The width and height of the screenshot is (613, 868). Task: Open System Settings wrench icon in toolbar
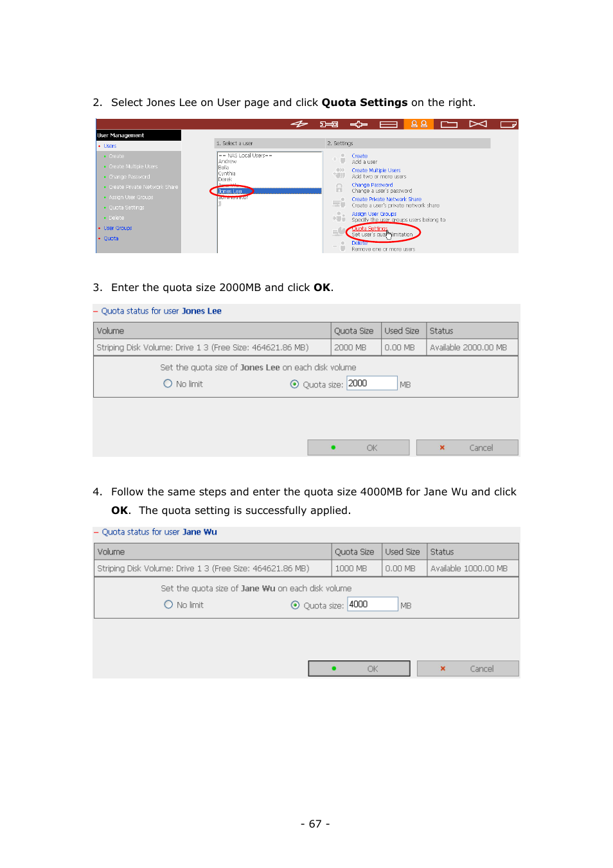(329, 124)
